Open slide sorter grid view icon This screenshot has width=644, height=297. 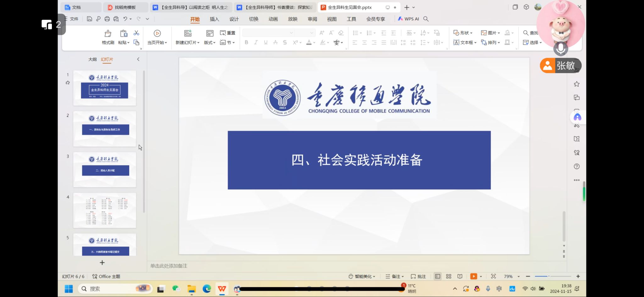click(449, 276)
